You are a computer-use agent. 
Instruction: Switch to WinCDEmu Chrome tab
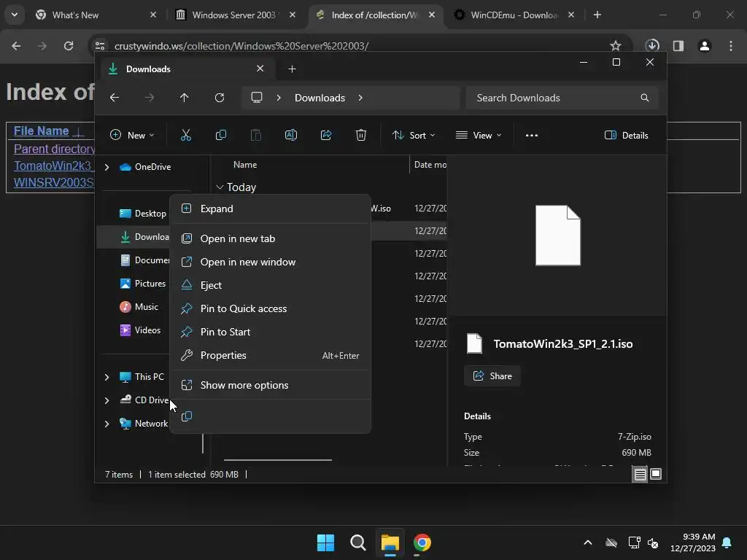(x=514, y=15)
